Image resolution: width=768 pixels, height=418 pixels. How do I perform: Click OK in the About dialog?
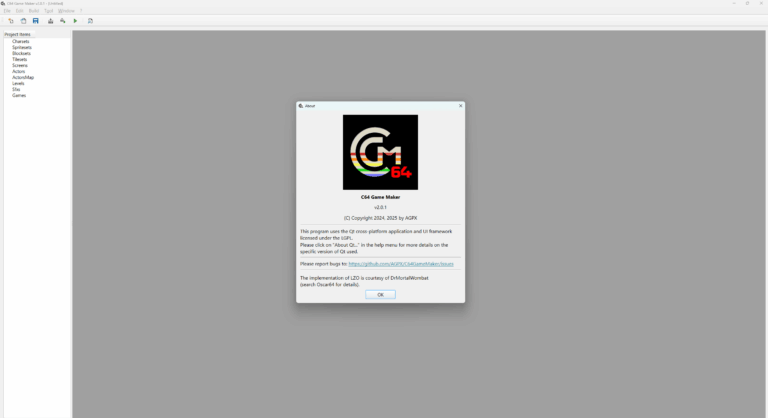(x=381, y=295)
